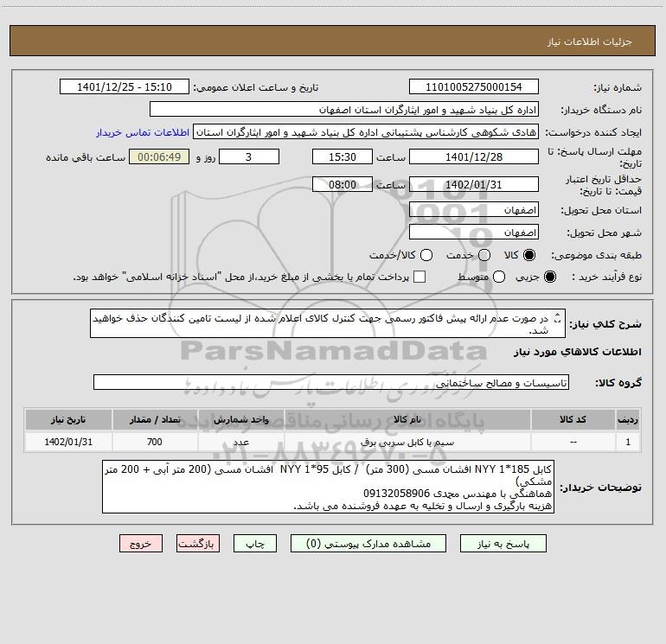The image size is (666, 644).
Task: Click the شهر محل تحویل field
Action: [474, 232]
